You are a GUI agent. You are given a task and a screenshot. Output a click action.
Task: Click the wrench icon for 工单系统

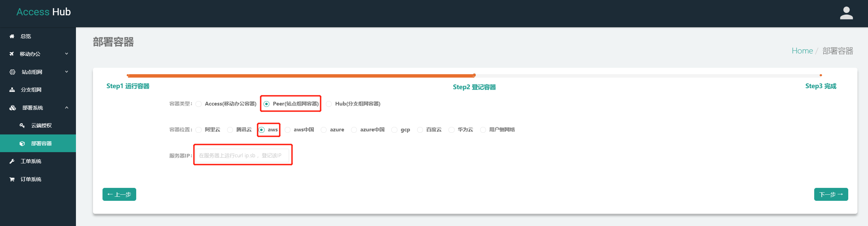[12, 161]
